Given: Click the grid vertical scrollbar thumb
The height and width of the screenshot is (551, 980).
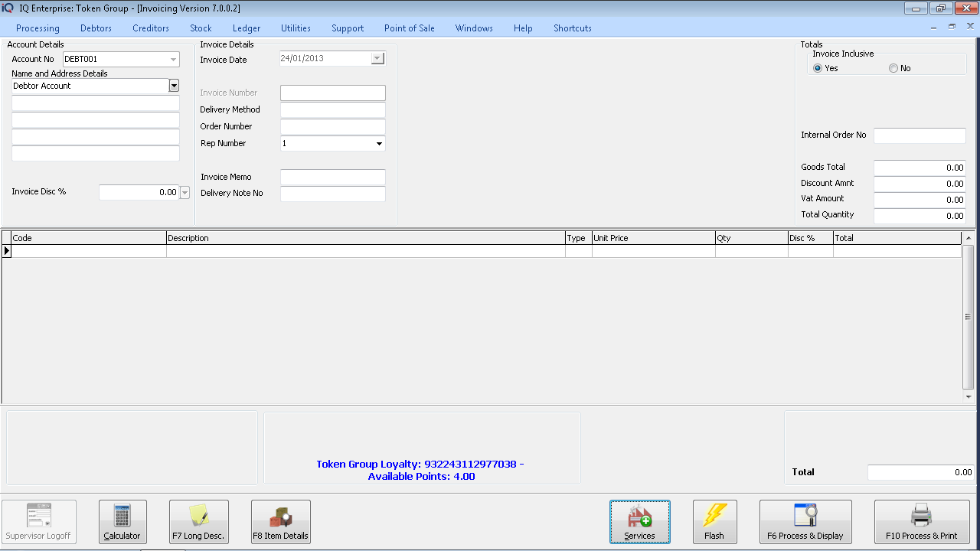Looking at the screenshot, I should [x=968, y=317].
